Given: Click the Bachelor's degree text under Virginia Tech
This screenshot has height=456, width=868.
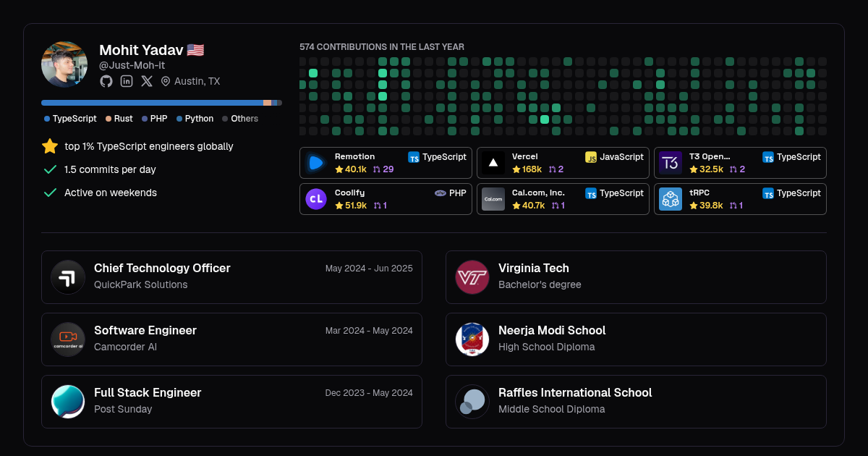Looking at the screenshot, I should pos(540,284).
